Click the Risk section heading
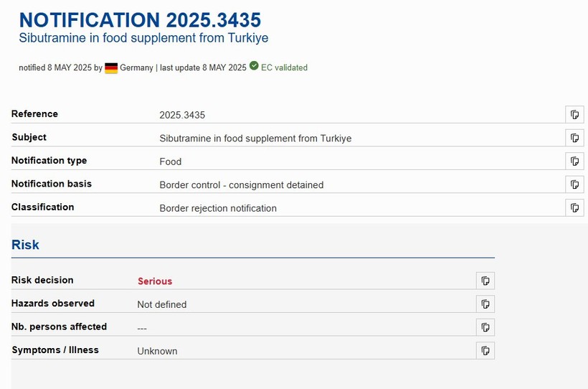Image resolution: width=588 pixels, height=389 pixels. tap(25, 245)
